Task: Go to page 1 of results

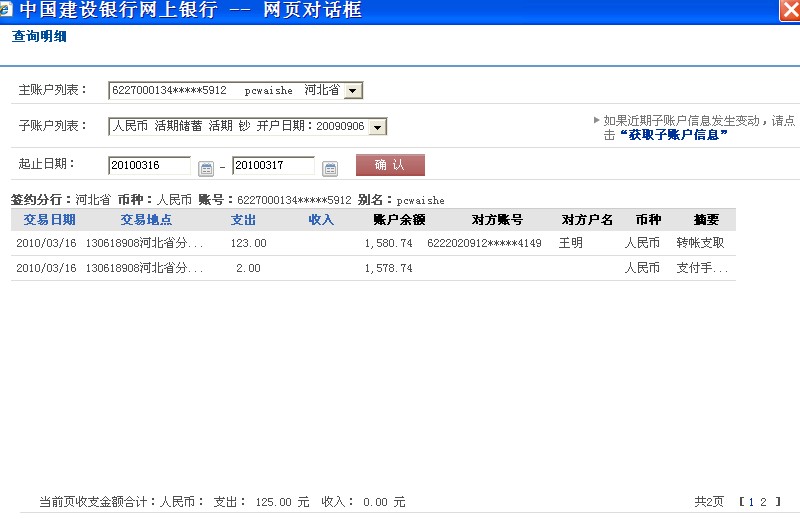Action: pyautogui.click(x=751, y=502)
